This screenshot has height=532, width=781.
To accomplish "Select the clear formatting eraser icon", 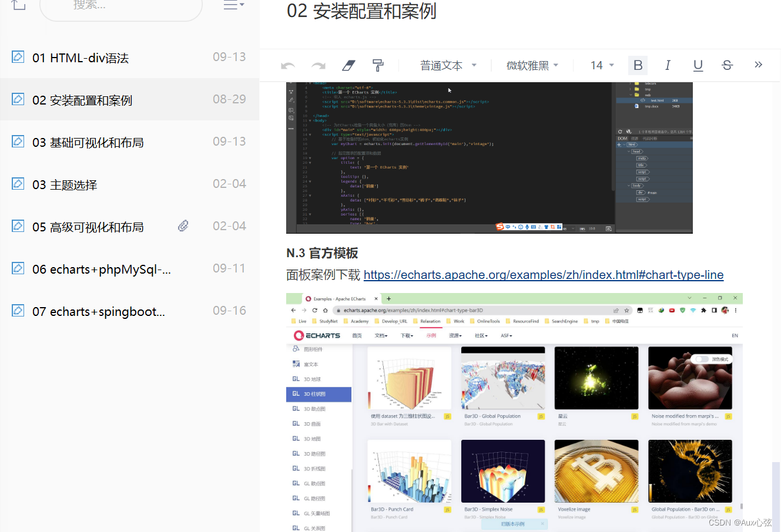I will [x=348, y=65].
